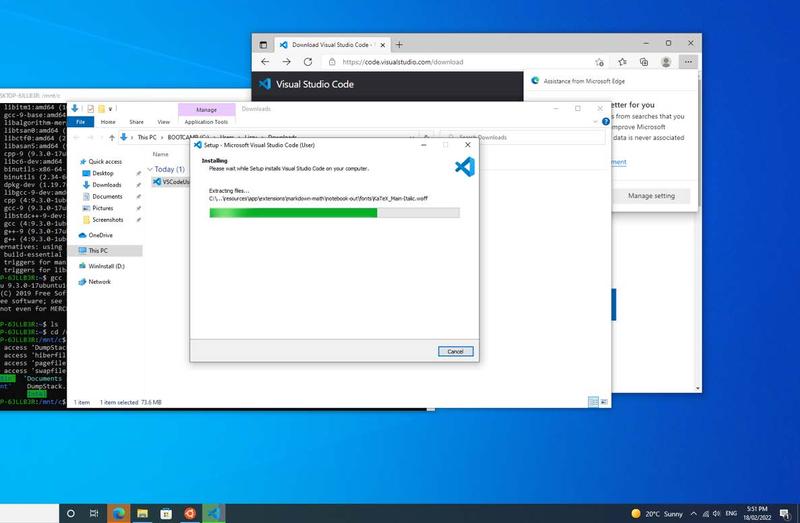
Task: Click Cancel in the VS Code setup dialog
Action: [x=455, y=352]
